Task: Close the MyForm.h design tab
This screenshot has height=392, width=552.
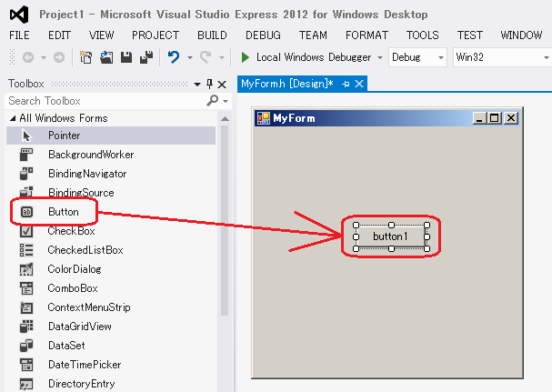Action: tap(359, 84)
